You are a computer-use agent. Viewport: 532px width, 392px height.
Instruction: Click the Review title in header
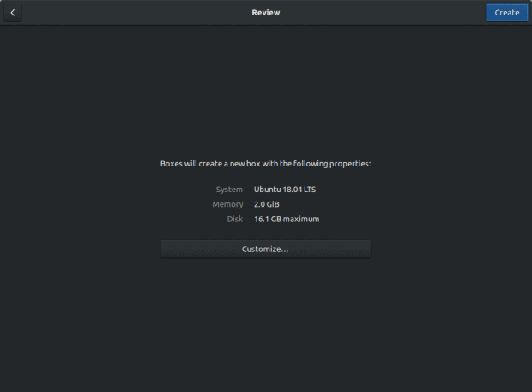coord(265,13)
